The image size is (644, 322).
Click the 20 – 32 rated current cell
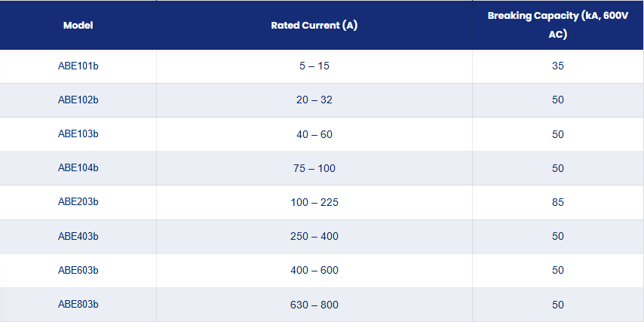(x=314, y=100)
